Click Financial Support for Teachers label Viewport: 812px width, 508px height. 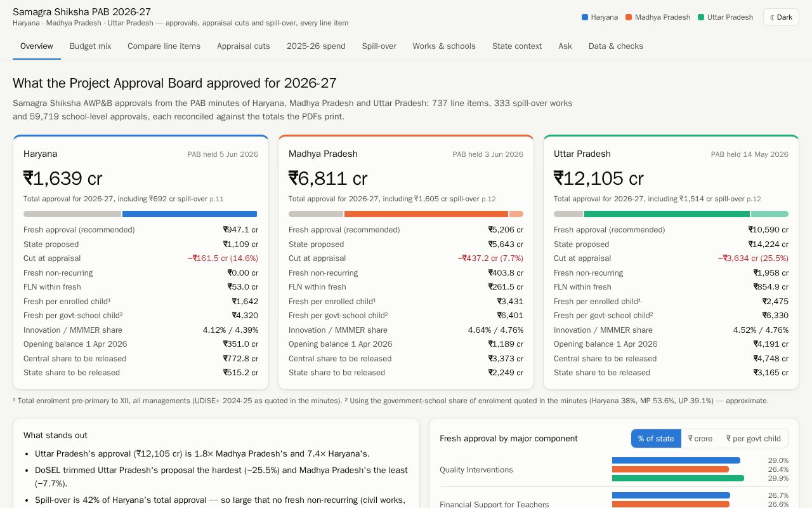click(494, 504)
